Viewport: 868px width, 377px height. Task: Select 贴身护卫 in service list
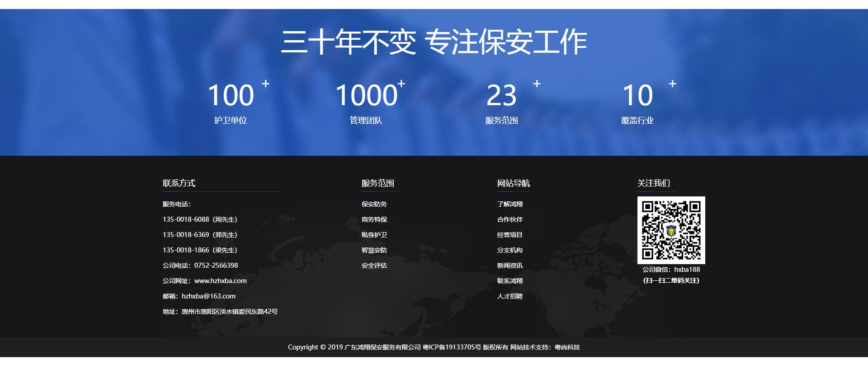click(x=374, y=235)
